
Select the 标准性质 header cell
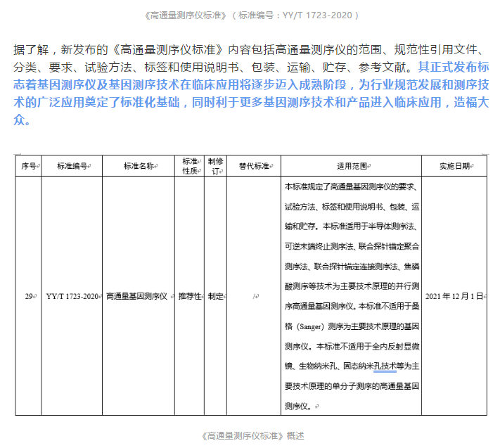(190, 166)
